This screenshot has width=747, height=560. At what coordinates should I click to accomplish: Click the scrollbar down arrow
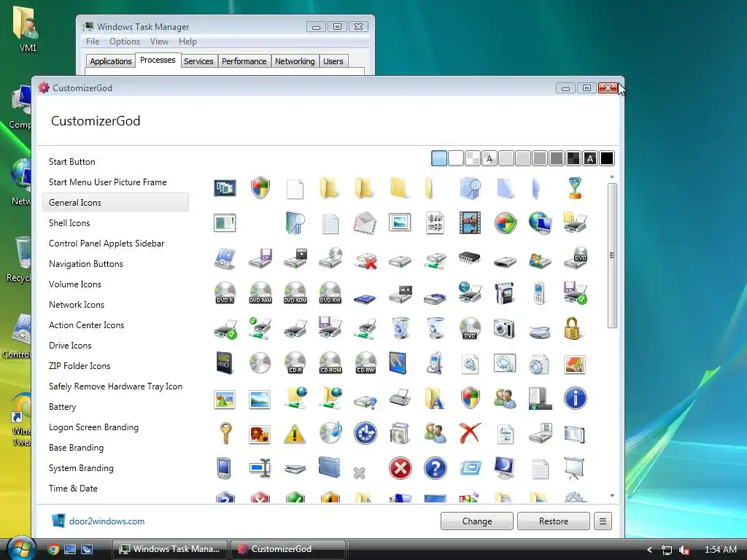tap(612, 496)
